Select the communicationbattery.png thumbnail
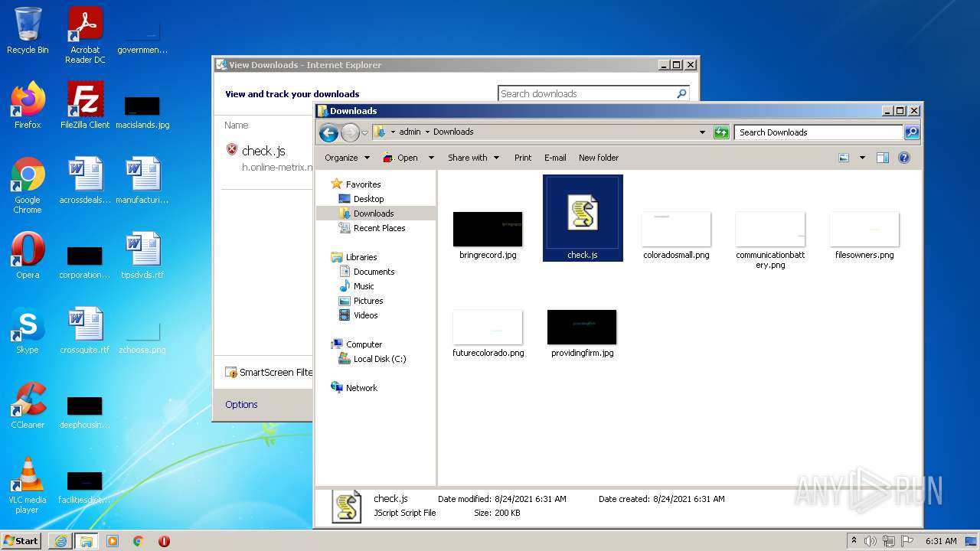The width and height of the screenshot is (980, 551). [770, 230]
